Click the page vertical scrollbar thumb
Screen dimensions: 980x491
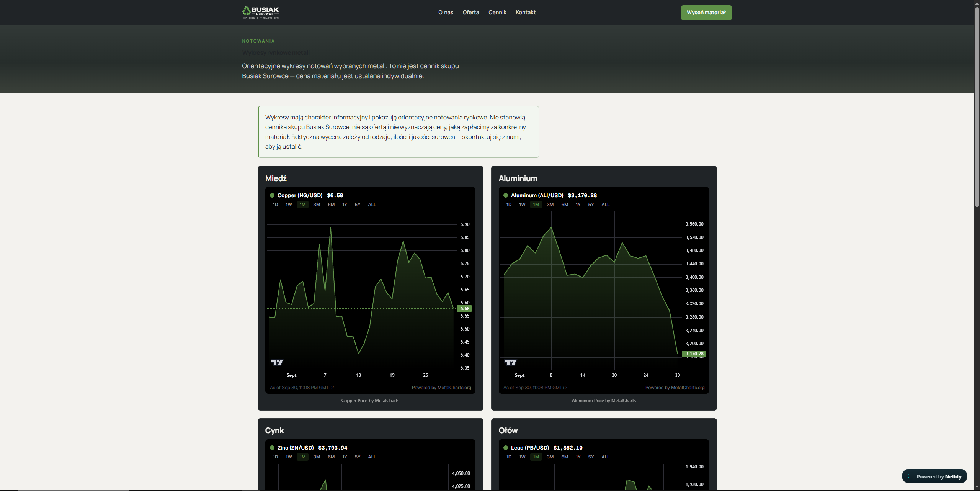coord(977,107)
